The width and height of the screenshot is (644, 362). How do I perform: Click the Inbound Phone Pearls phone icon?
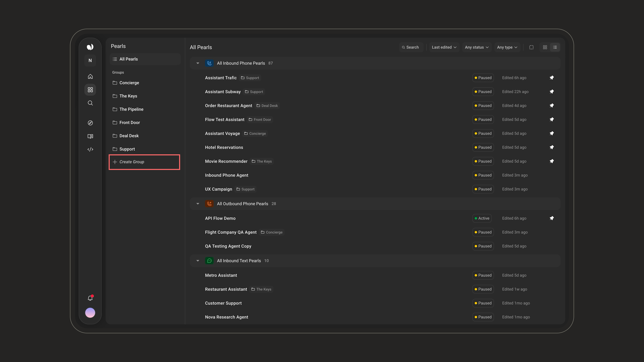(209, 63)
